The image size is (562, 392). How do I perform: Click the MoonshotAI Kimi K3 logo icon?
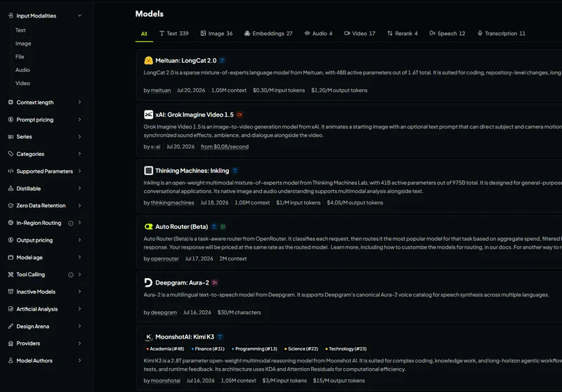point(148,337)
